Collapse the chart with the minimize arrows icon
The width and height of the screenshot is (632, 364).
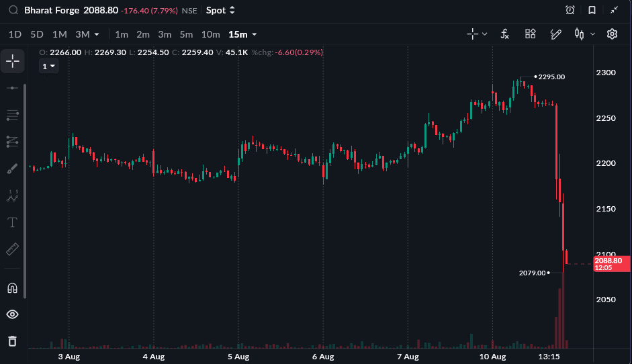tap(614, 10)
